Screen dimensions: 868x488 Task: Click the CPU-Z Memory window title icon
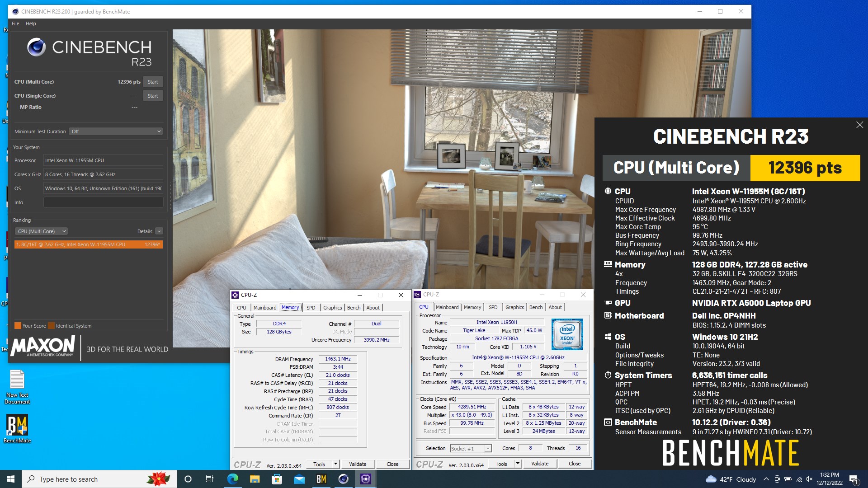[235, 295]
